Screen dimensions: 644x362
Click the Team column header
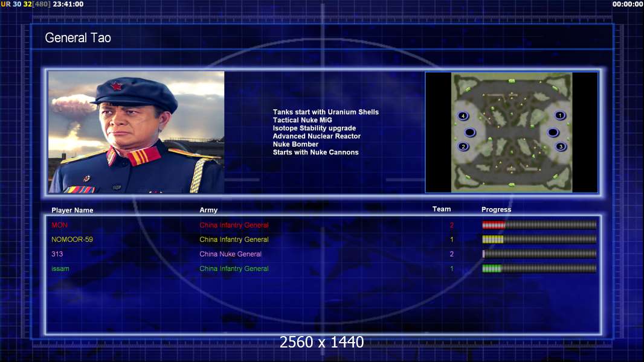pyautogui.click(x=442, y=209)
